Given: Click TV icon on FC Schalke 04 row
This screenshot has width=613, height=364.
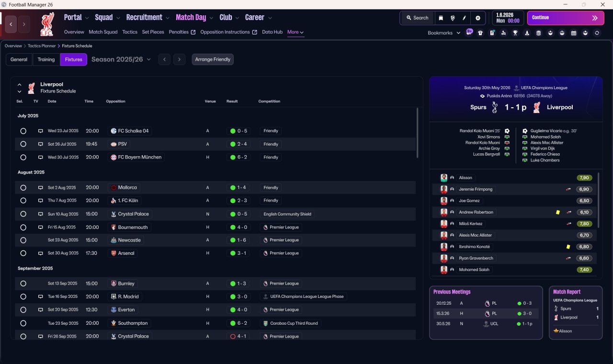Looking at the screenshot, I should (x=41, y=131).
